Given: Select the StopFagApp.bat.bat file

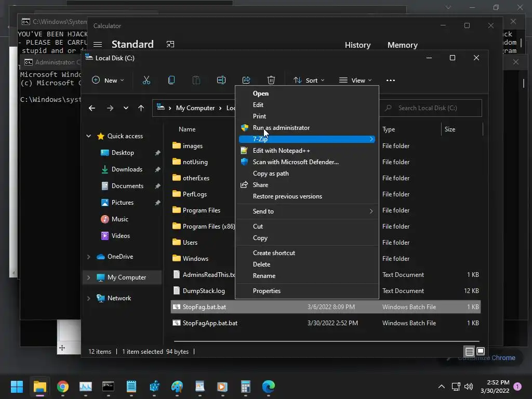Looking at the screenshot, I should (326, 323).
